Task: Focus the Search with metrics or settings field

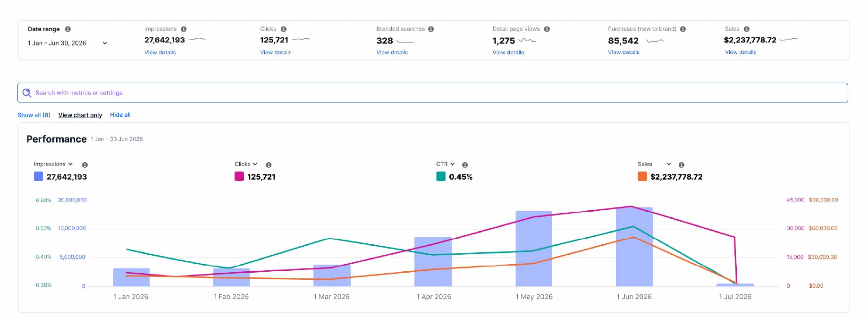Action: [x=433, y=93]
